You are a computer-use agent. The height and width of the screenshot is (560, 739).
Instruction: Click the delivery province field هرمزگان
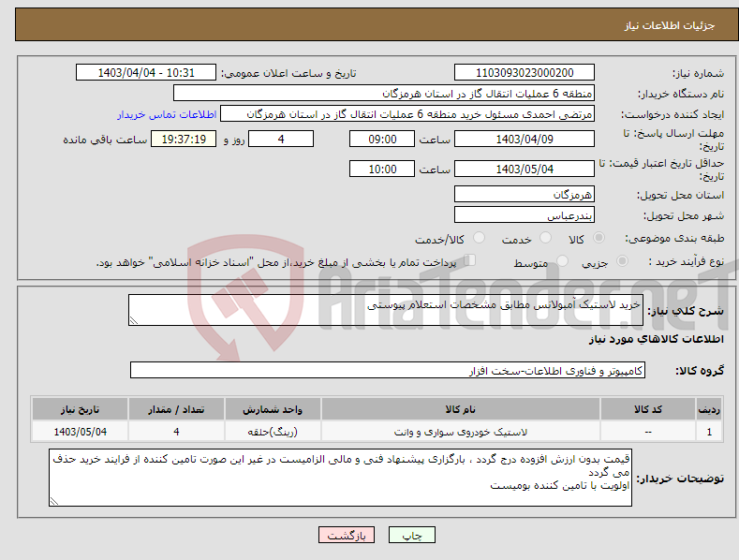(x=525, y=194)
